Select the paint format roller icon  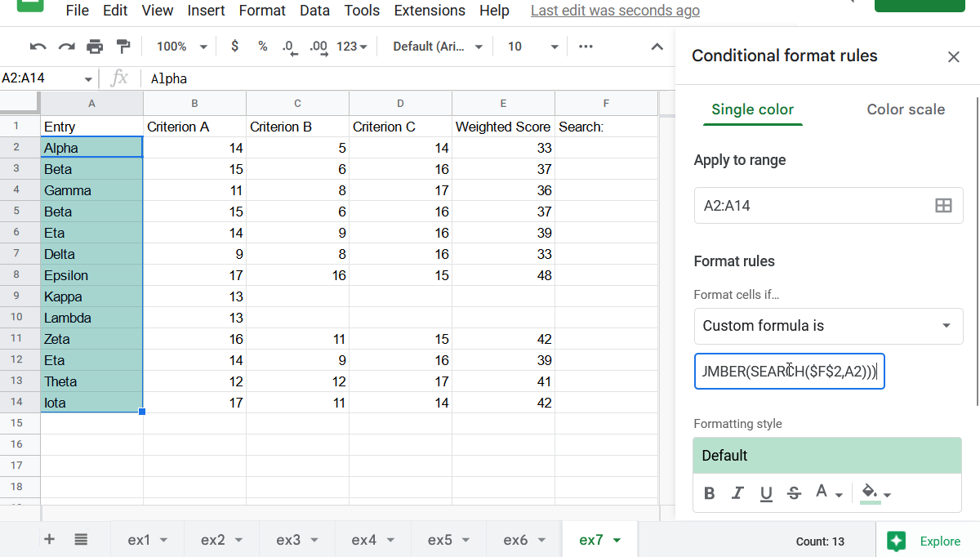point(122,47)
